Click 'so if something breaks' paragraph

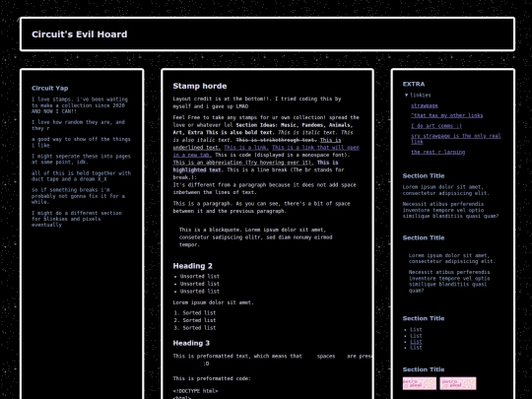(x=78, y=196)
